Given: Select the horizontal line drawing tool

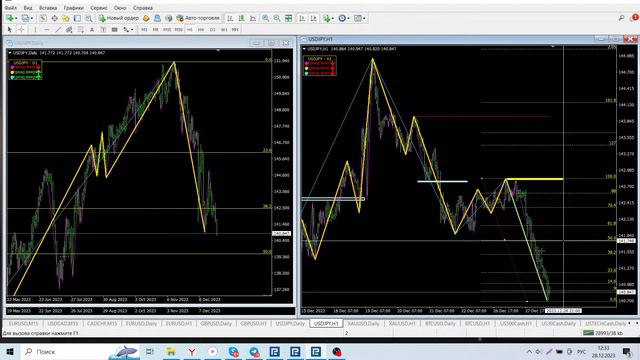Looking at the screenshot, I should tap(47, 29).
